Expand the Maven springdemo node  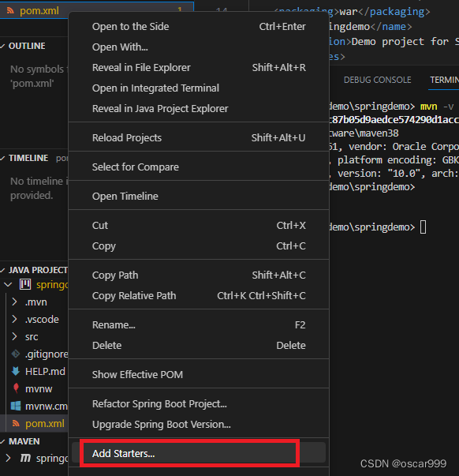8,458
